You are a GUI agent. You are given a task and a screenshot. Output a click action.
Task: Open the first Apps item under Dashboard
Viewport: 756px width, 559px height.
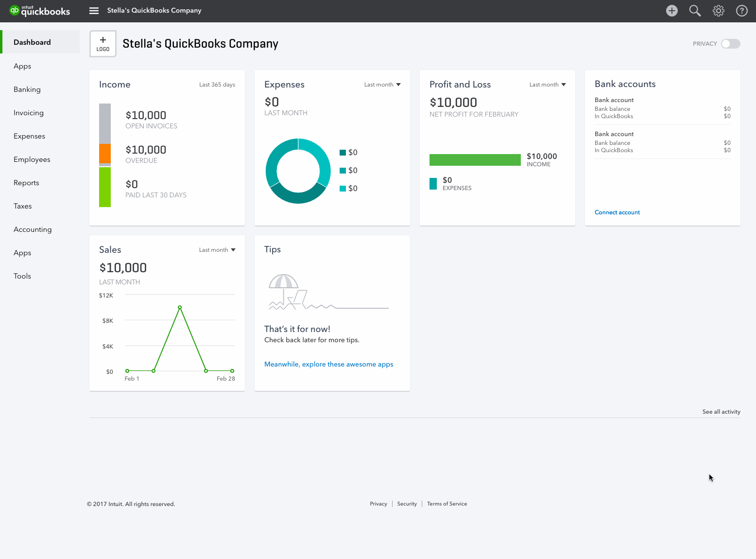tap(22, 66)
